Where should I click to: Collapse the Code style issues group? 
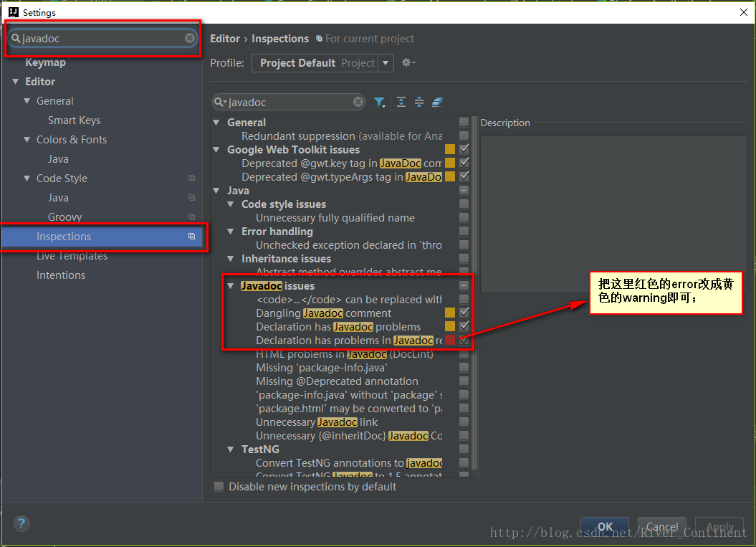coord(231,204)
